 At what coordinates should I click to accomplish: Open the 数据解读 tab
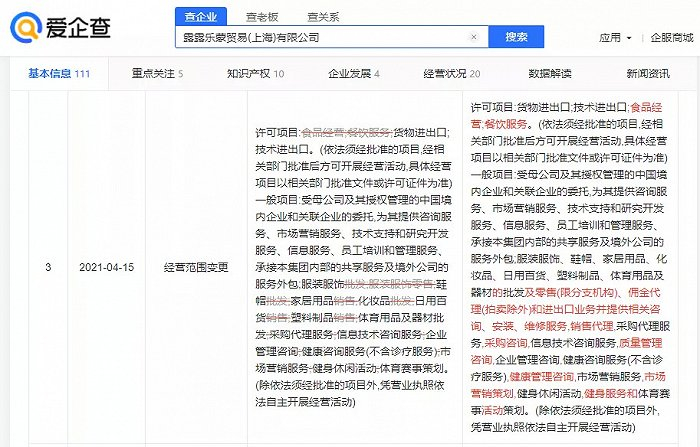point(550,74)
